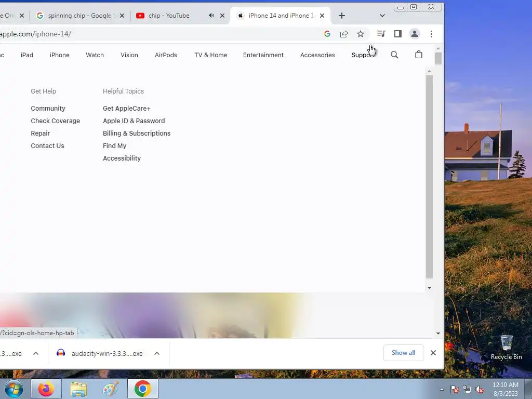Open the Accessibility link
The width and height of the screenshot is (532, 399).
coord(122,158)
